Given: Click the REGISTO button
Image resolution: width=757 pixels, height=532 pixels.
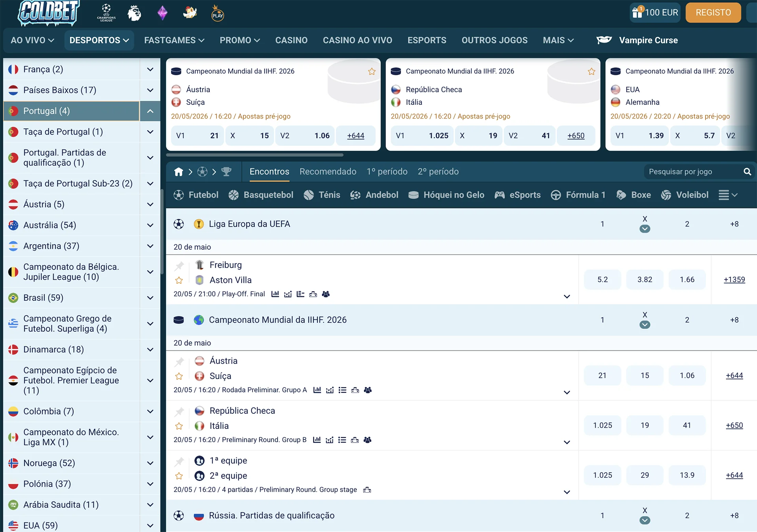Looking at the screenshot, I should coord(713,13).
